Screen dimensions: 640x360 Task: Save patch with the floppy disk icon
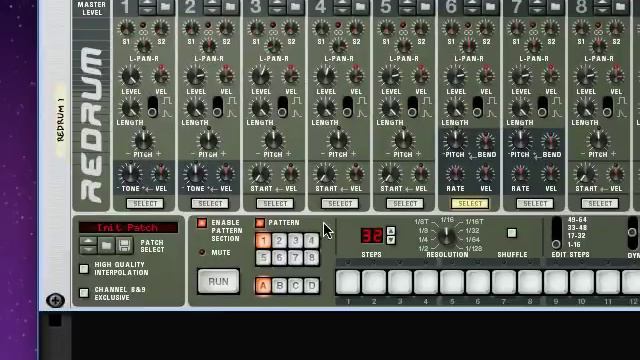point(124,245)
